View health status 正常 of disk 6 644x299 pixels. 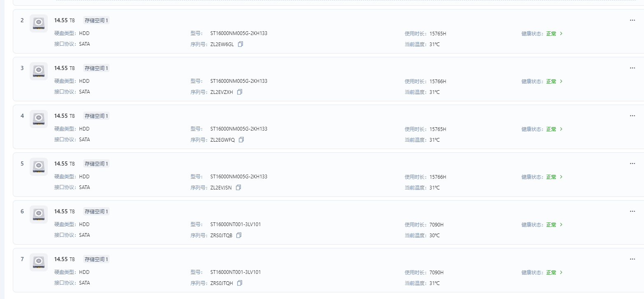pos(551,225)
